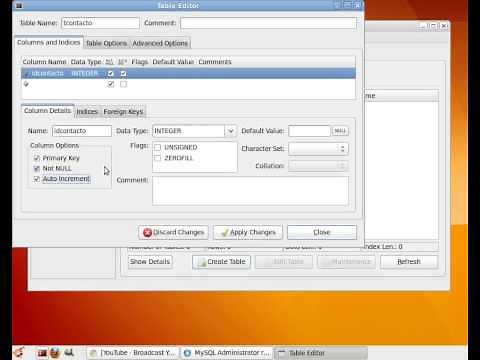Click the Apply Changes button
The image size is (480, 360).
(x=248, y=232)
